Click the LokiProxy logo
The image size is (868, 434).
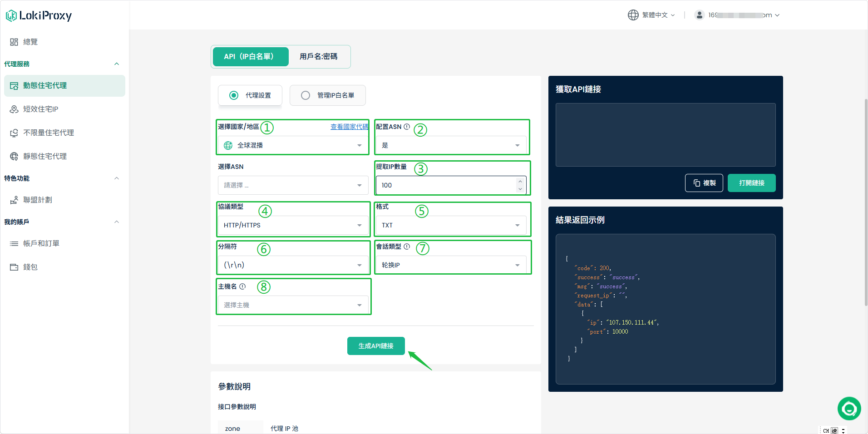[x=39, y=15]
